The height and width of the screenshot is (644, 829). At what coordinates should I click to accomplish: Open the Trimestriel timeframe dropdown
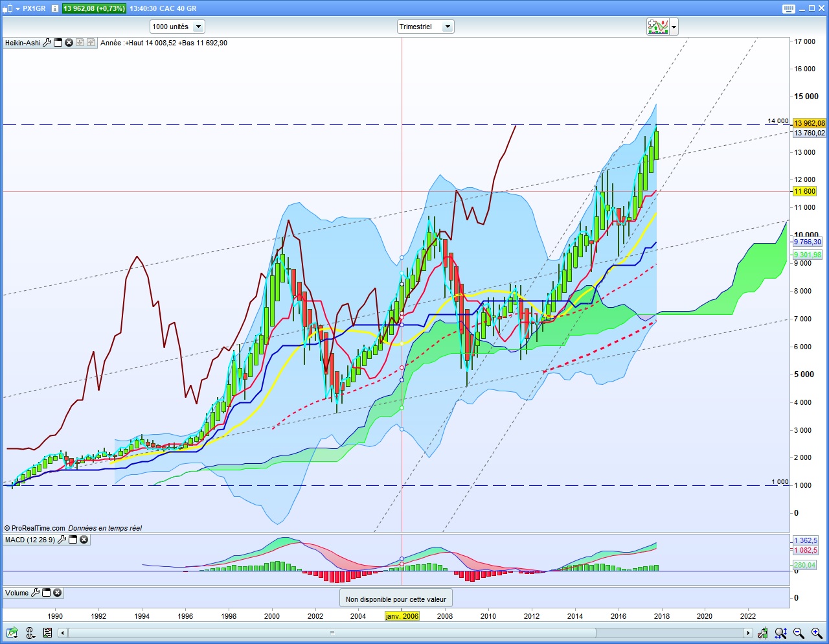(426, 27)
